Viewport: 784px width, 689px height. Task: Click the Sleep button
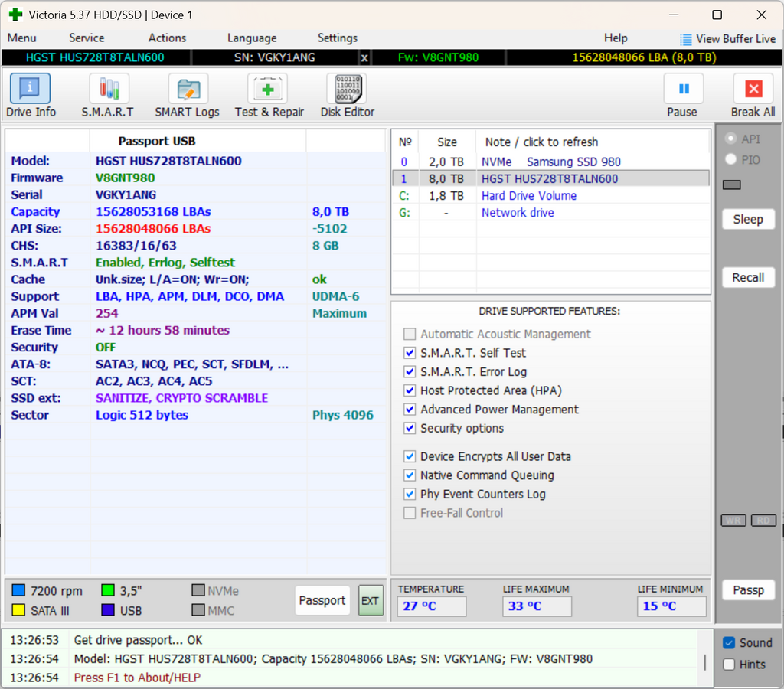point(749,219)
